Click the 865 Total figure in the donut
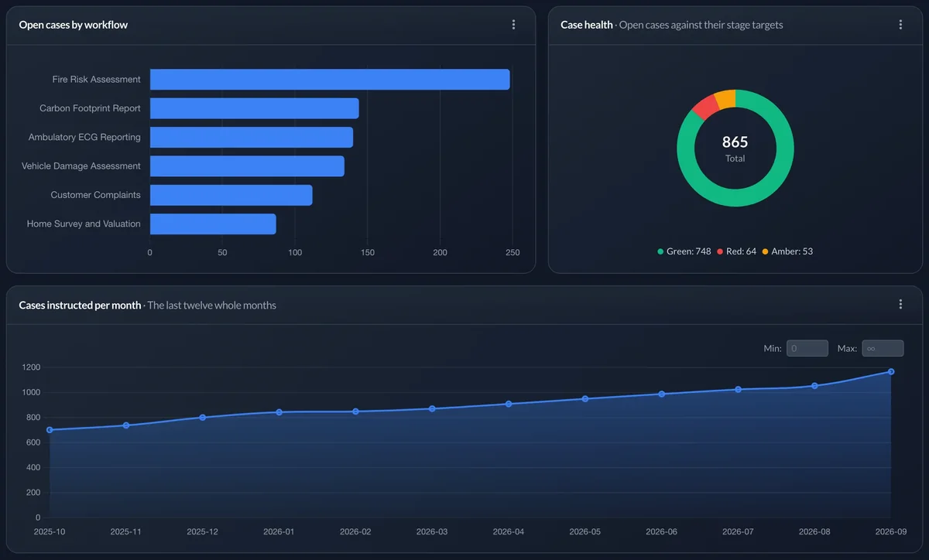This screenshot has width=929, height=560. (735, 149)
